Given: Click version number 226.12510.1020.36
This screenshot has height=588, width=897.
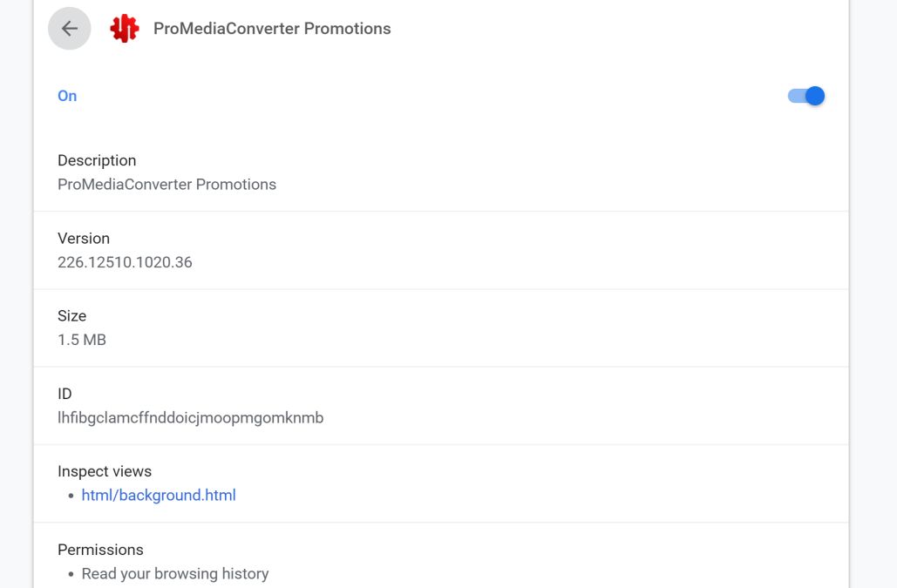Looking at the screenshot, I should tap(125, 262).
